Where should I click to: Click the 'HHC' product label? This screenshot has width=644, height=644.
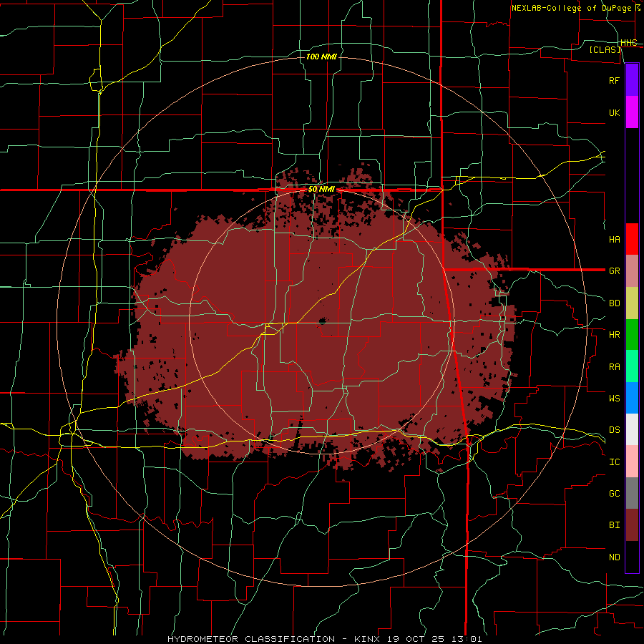click(628, 43)
